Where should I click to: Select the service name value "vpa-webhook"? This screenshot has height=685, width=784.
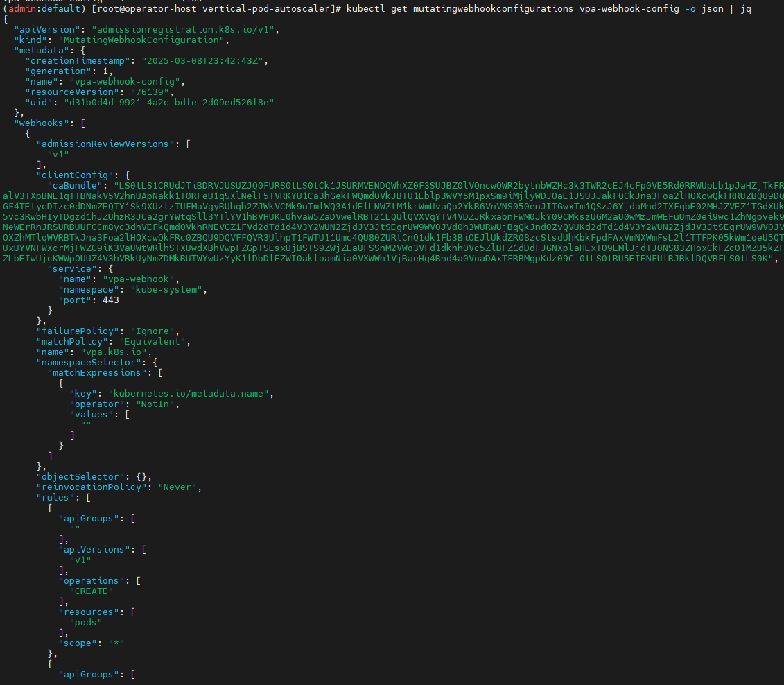pyautogui.click(x=139, y=279)
